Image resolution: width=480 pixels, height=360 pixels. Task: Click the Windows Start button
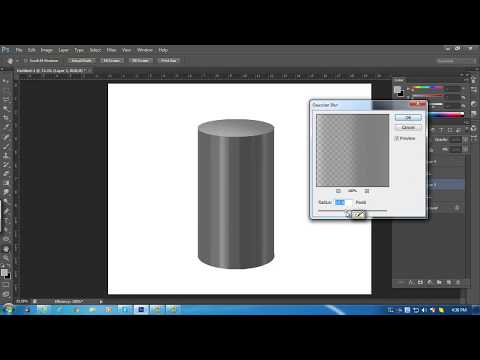click(8, 310)
